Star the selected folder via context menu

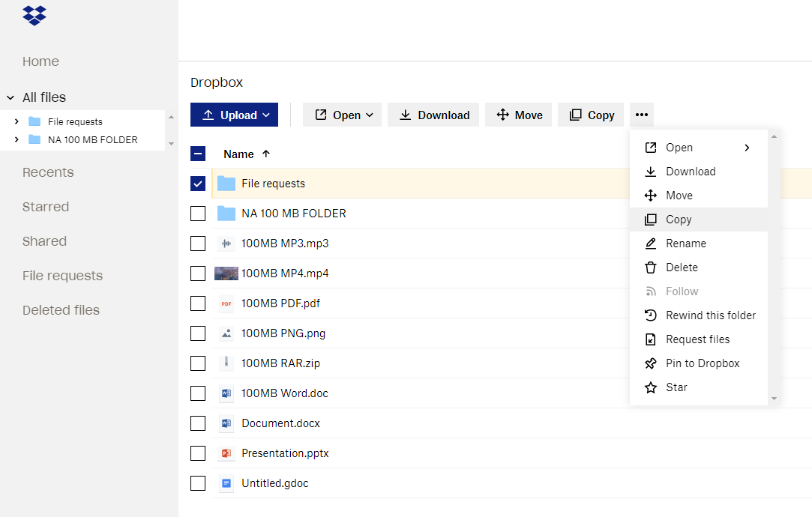point(675,387)
